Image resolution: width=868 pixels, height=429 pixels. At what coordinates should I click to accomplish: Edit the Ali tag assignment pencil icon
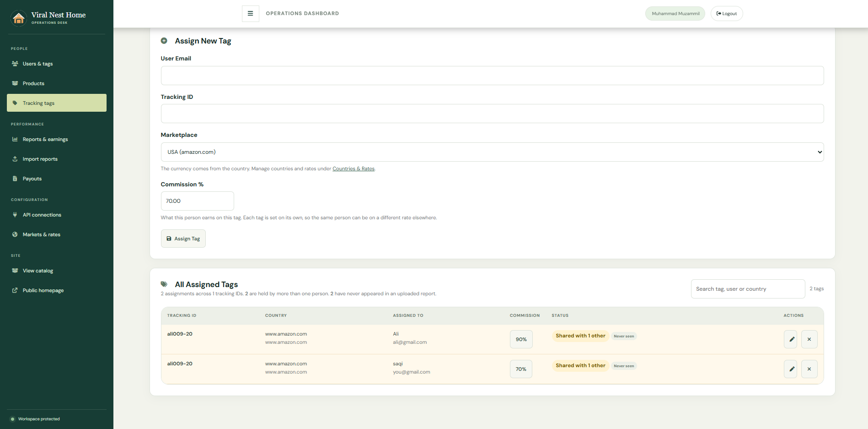pos(791,339)
